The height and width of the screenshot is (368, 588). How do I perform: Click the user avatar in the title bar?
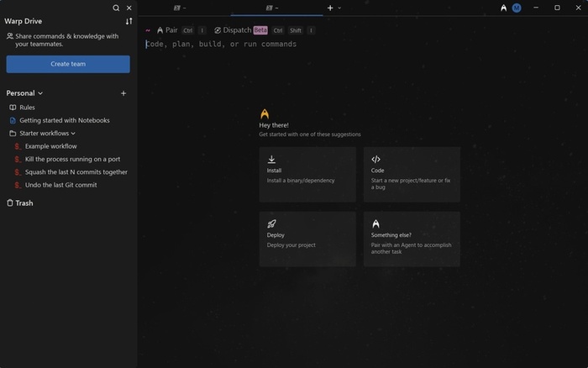517,8
